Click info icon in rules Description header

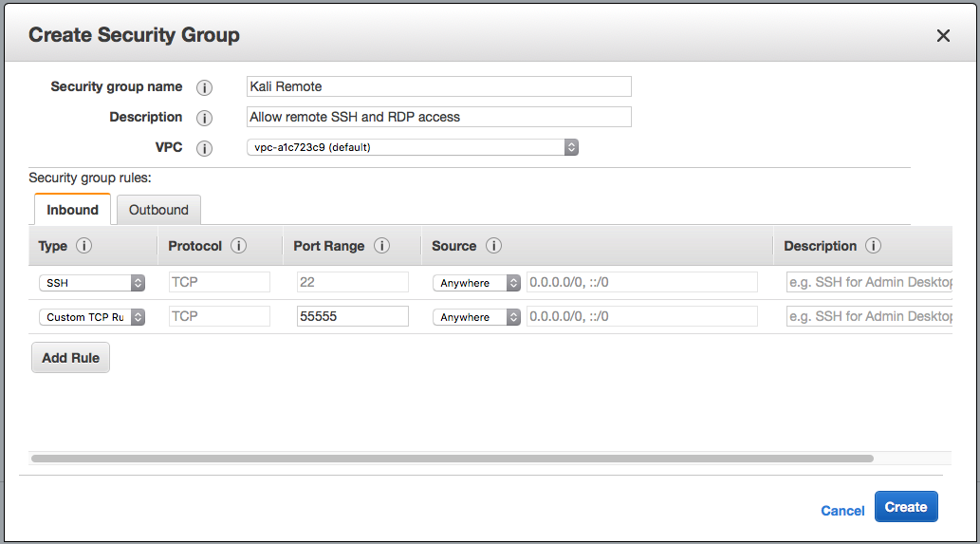click(874, 246)
